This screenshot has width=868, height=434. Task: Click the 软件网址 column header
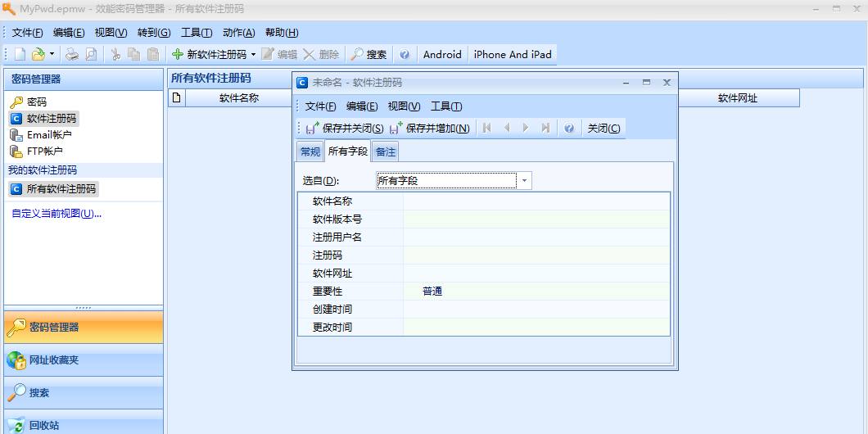click(x=737, y=98)
